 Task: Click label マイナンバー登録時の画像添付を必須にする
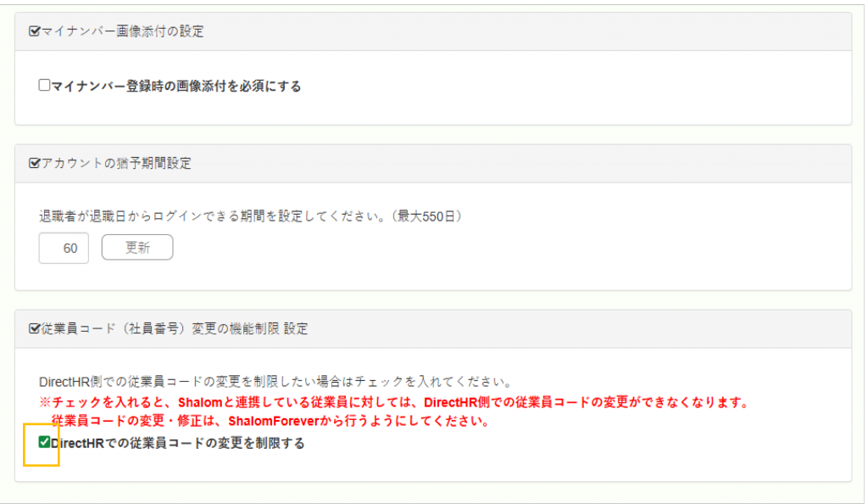(x=176, y=86)
